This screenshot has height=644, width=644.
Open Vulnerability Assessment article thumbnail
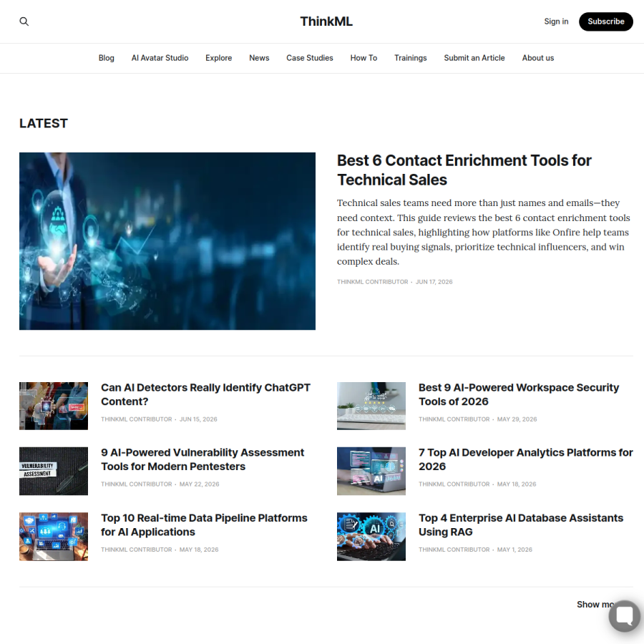(x=54, y=471)
